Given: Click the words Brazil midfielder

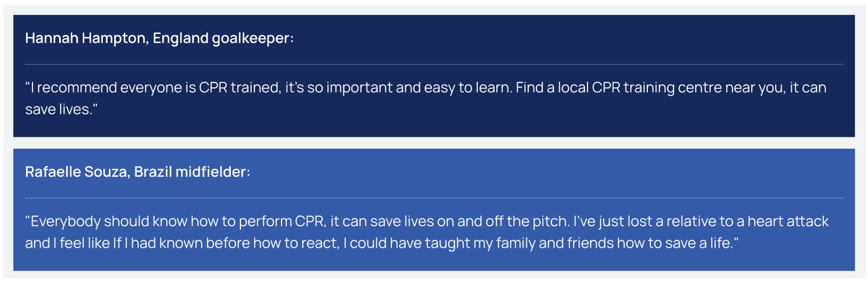Looking at the screenshot, I should pyautogui.click(x=190, y=172).
